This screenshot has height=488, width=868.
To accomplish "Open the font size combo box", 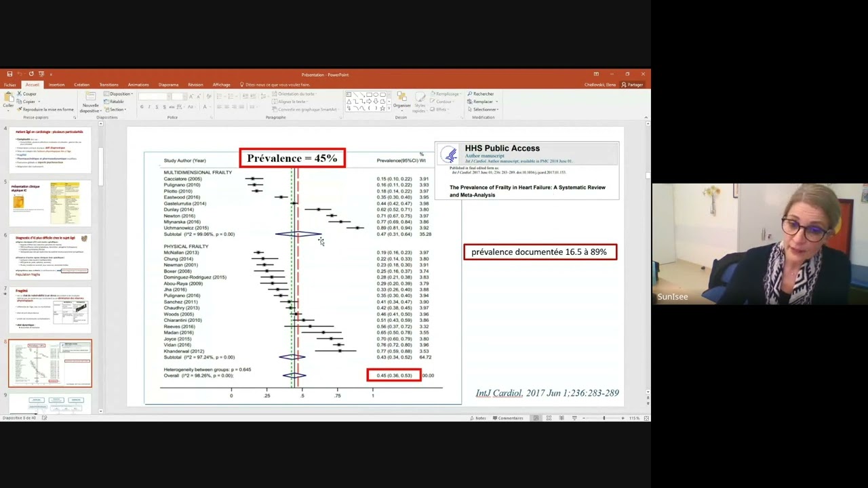I will 179,97.
